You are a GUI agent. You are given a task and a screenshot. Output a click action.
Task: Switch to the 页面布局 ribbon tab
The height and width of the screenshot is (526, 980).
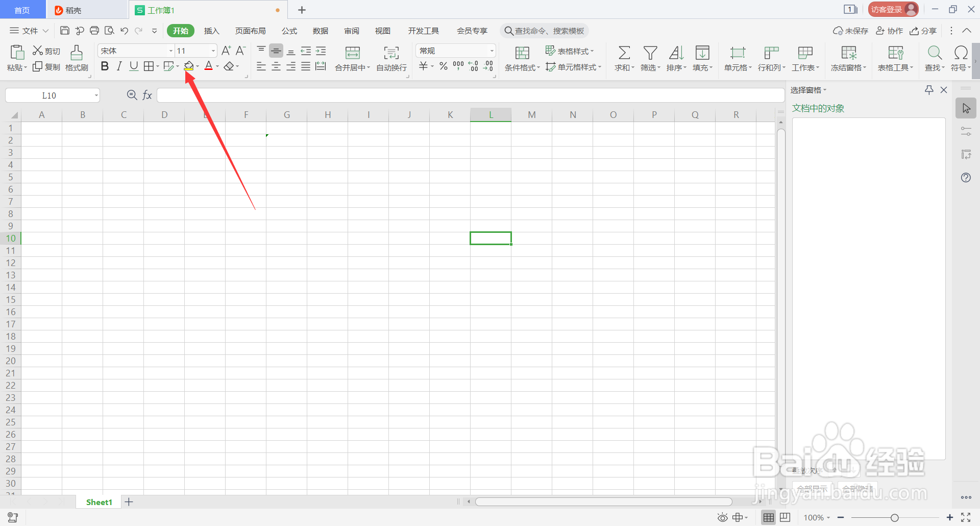[250, 31]
